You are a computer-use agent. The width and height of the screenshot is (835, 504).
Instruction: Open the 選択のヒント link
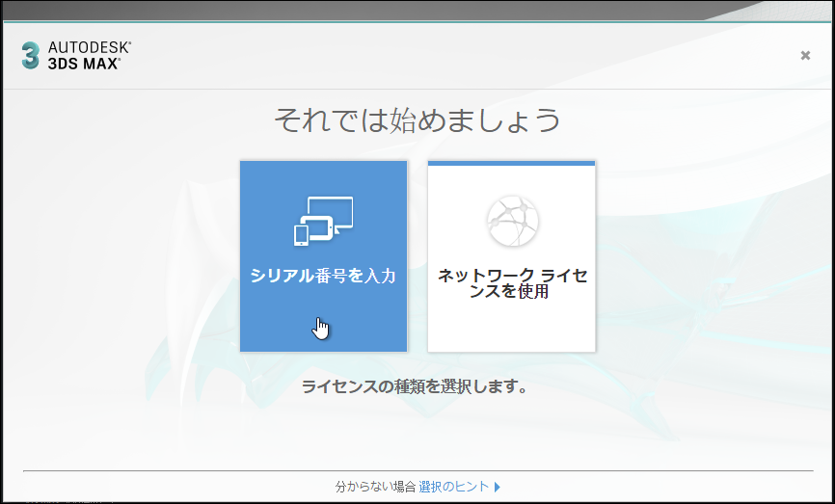453,488
